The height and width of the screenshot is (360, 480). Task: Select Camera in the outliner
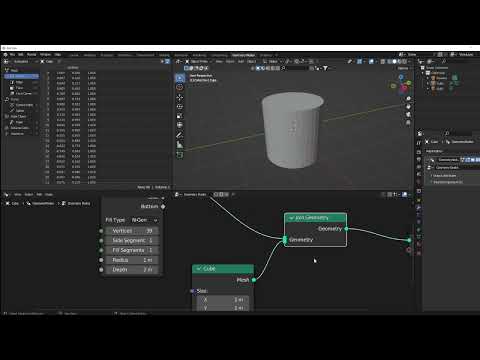[x=441, y=78]
